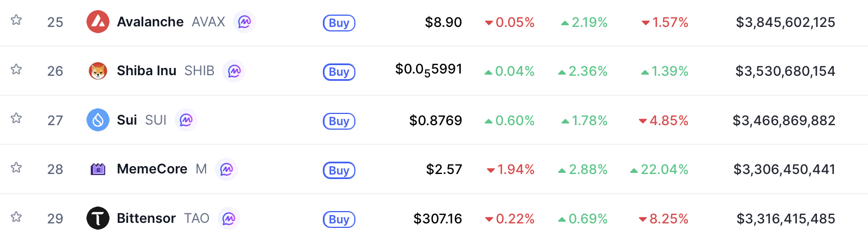The image size is (868, 238).
Task: Click the Shiba Inu coin logo
Action: pyautogui.click(x=98, y=71)
